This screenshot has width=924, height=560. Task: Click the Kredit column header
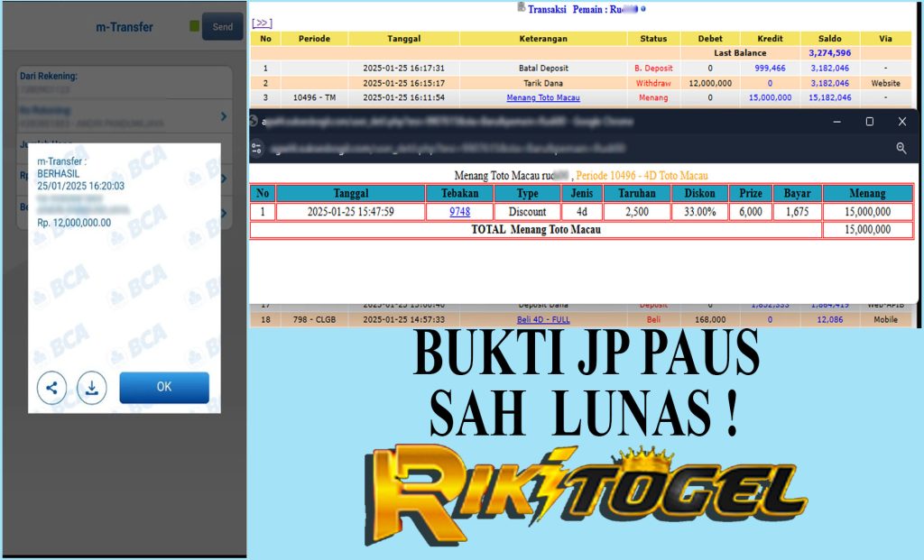(x=771, y=39)
